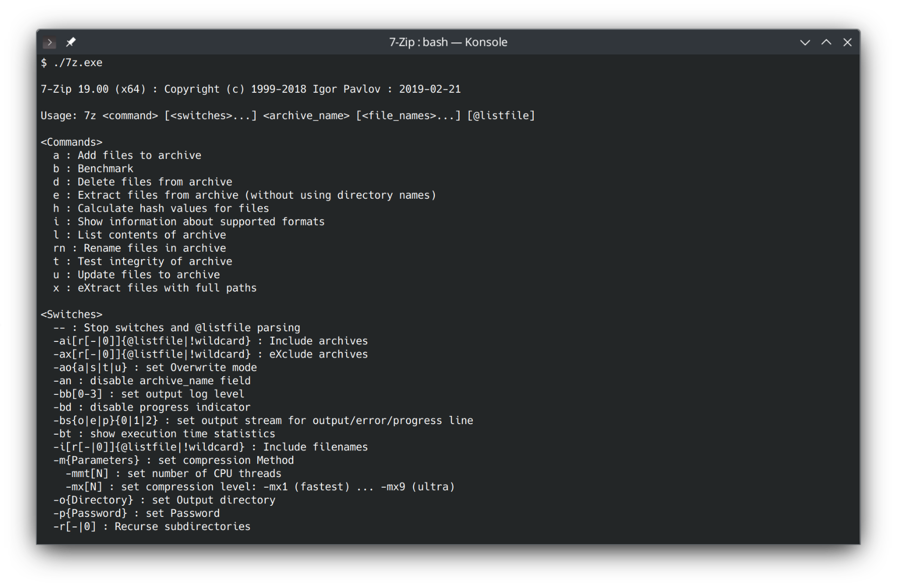Click the '<Commands>' section heading
Viewport: 897px width, 588px height.
[x=72, y=142]
